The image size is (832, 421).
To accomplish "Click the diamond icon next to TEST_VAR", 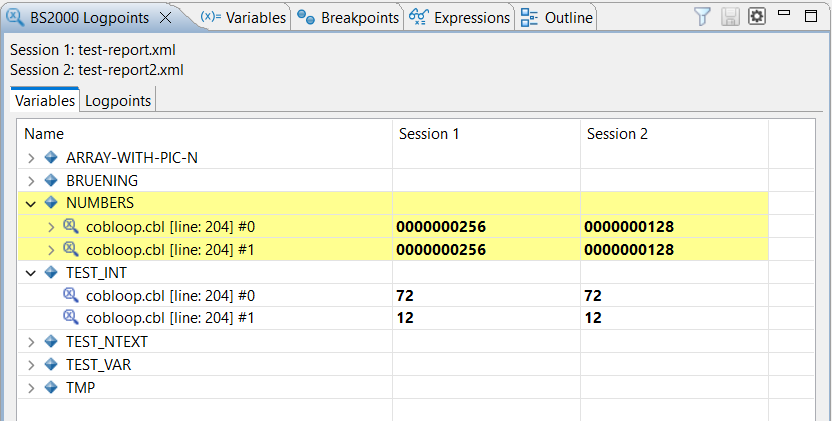I will [51, 365].
